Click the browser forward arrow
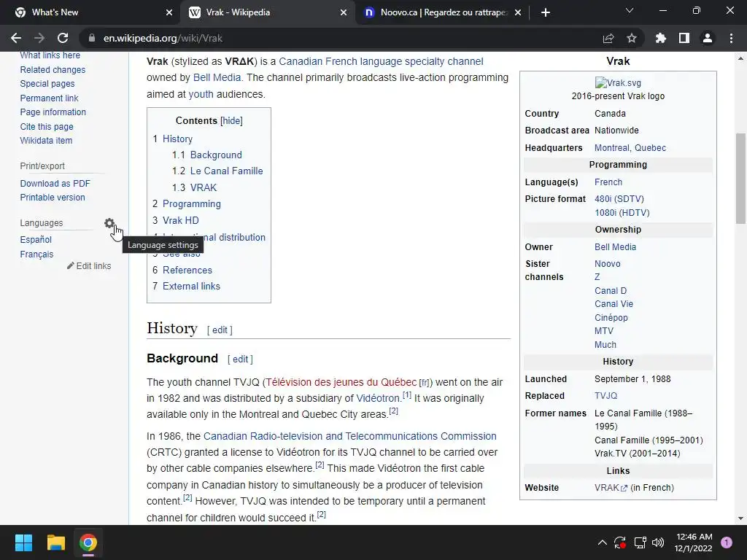Viewport: 747px width, 560px height. [x=39, y=38]
